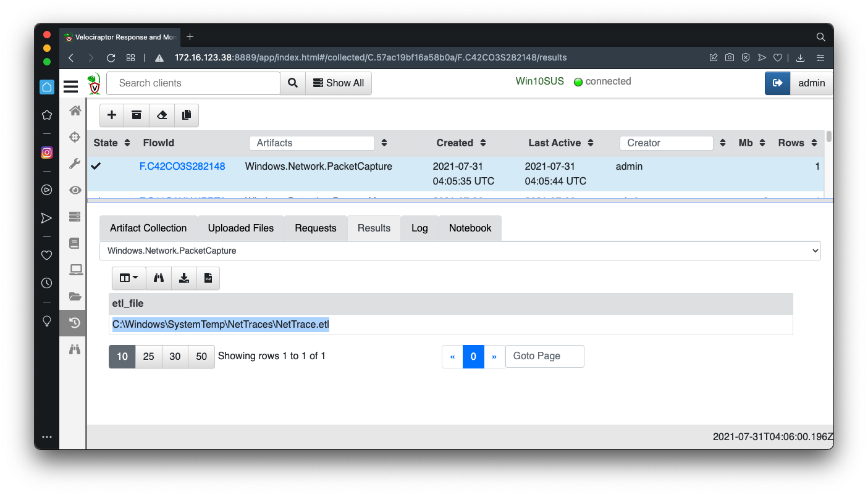Open Hunt Manager crosshair icon in sidebar

click(75, 137)
